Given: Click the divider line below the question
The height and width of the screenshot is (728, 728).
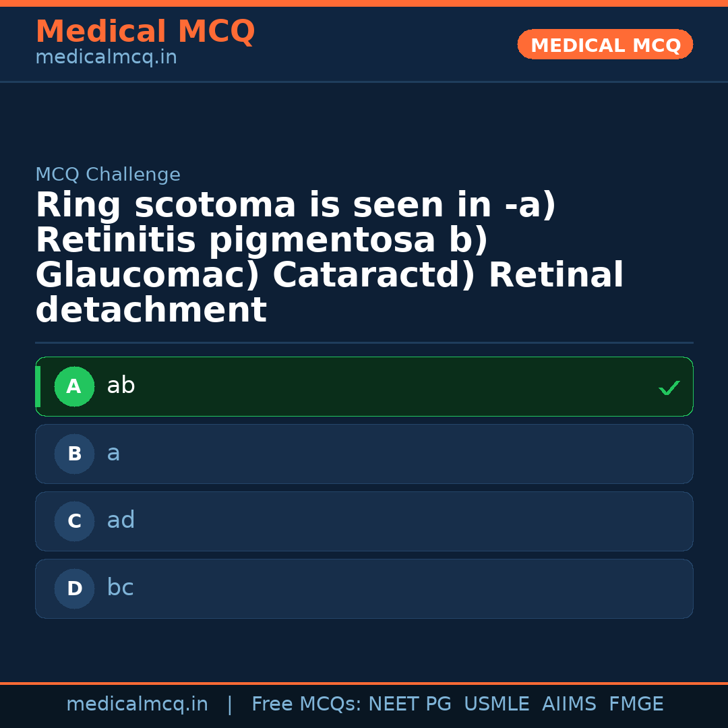Looking at the screenshot, I should tap(364, 342).
